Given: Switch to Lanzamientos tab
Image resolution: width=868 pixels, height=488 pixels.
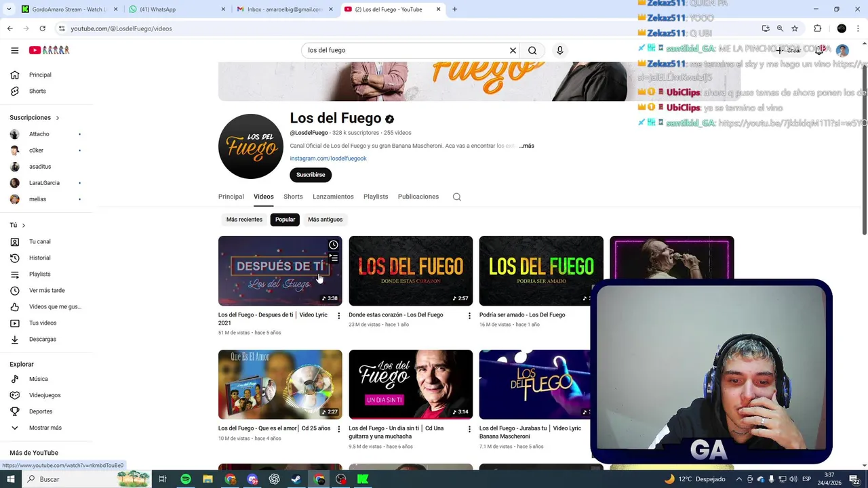Looking at the screenshot, I should pos(333,197).
